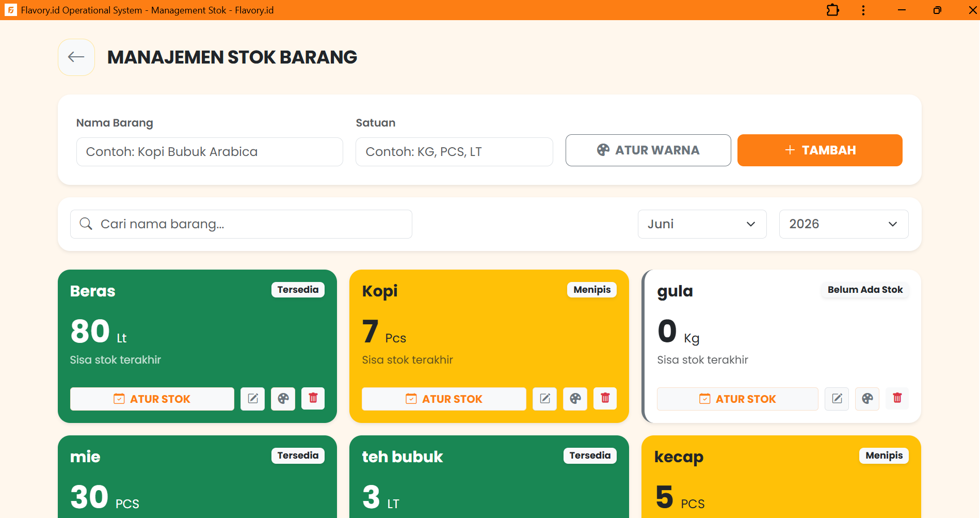Screen dimensions: 980x518
Task: Open the extensions puzzle icon in title bar
Action: click(x=833, y=10)
